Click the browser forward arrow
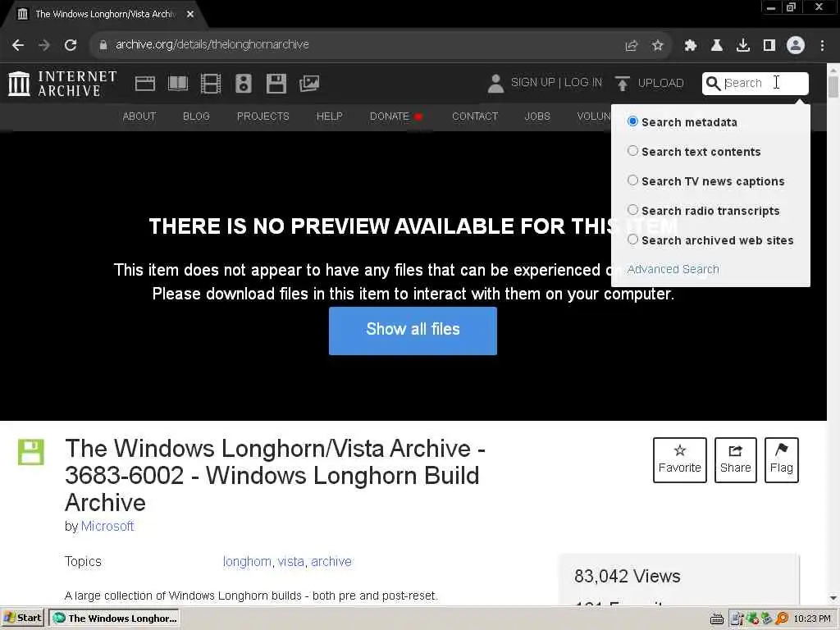This screenshot has width=840, height=630. click(x=44, y=45)
